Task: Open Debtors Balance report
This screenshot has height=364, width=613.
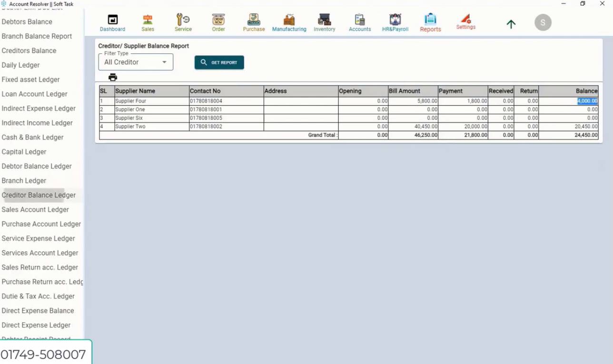Action: click(x=27, y=21)
